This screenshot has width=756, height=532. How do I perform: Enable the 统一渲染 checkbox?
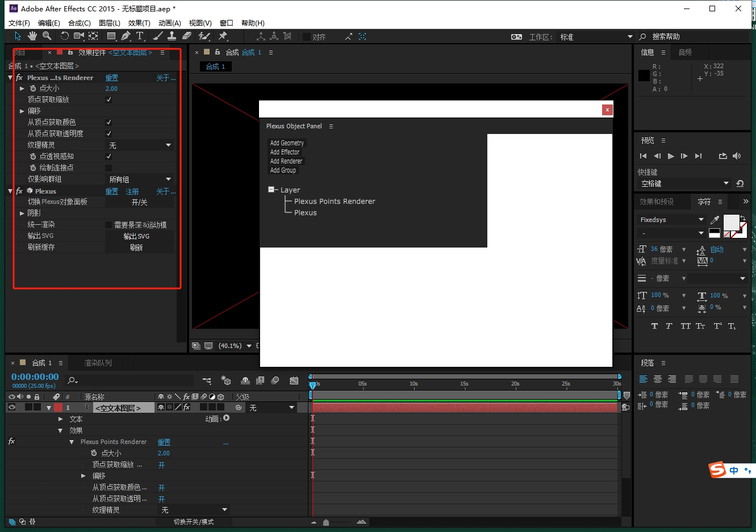(x=108, y=224)
